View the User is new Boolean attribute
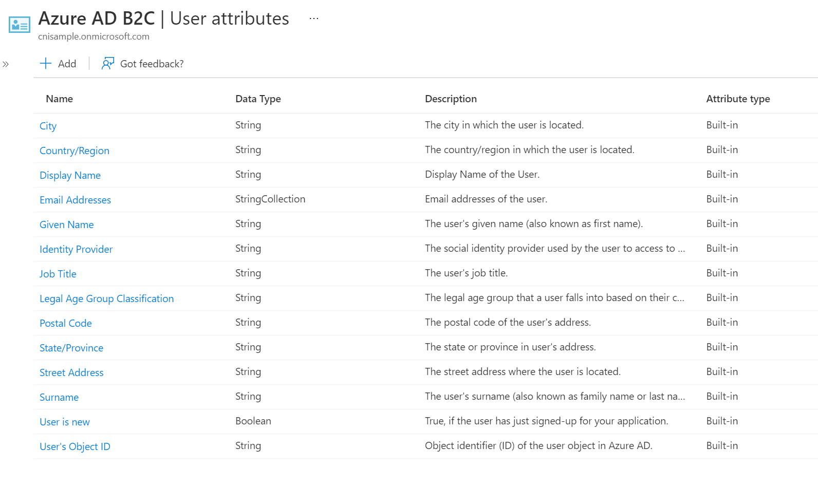This screenshot has width=818, height=504. coord(64,422)
